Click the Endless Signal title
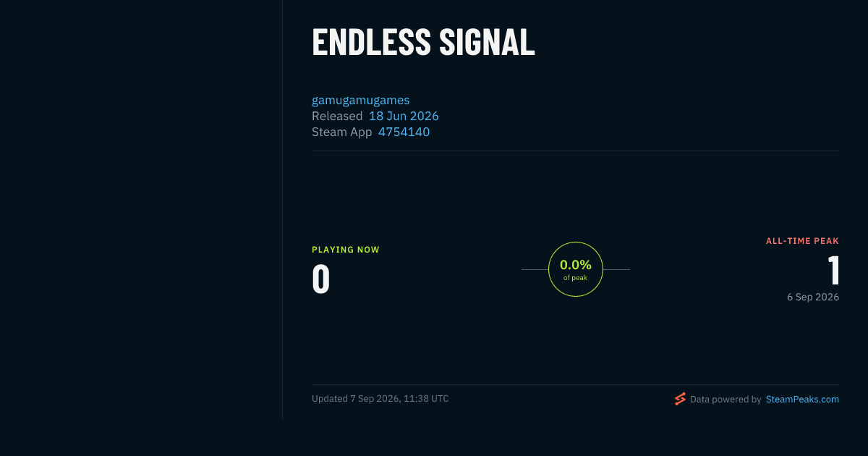The height and width of the screenshot is (456, 868). [x=423, y=43]
